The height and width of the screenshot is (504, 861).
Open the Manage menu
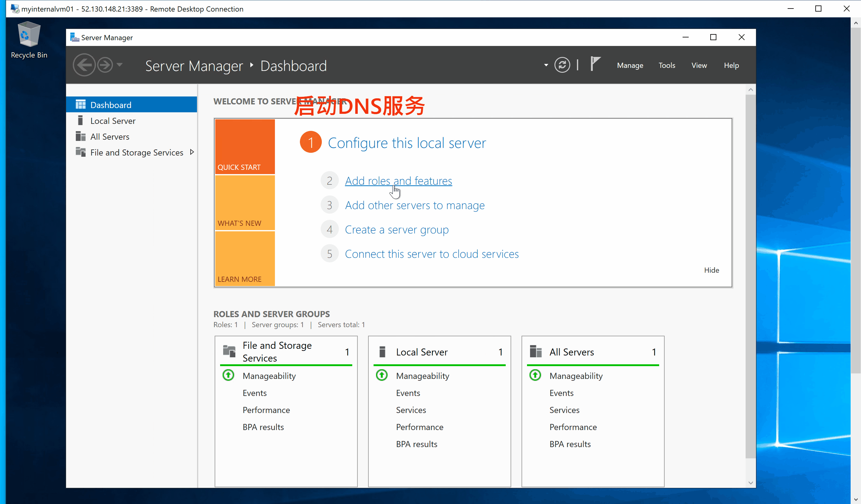point(630,65)
